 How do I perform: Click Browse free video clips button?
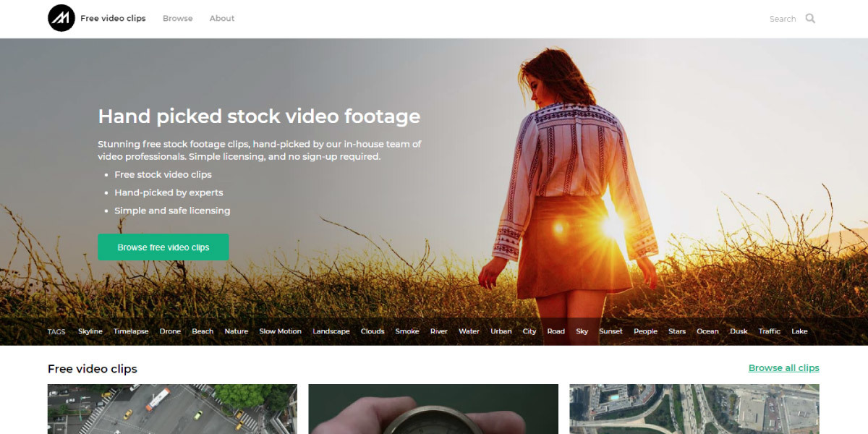(163, 247)
